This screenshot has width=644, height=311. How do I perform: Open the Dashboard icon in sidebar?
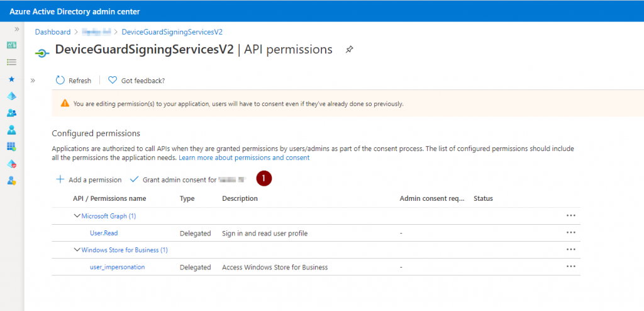(x=12, y=45)
